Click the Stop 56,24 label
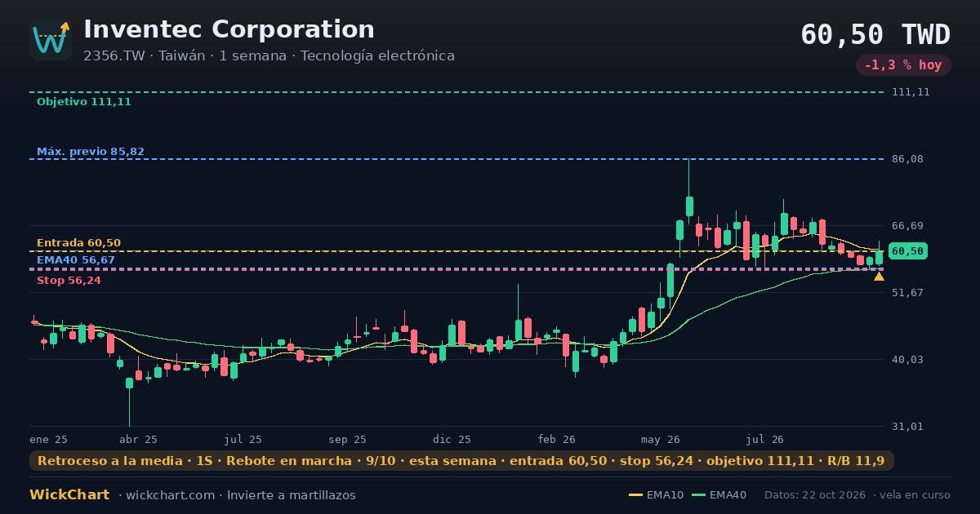 69,281
